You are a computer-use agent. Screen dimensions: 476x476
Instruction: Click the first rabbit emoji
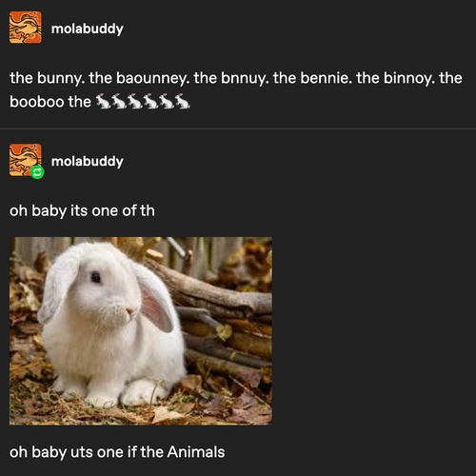tap(104, 101)
